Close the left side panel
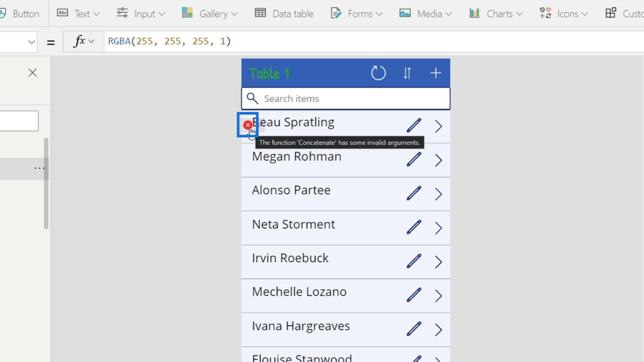The image size is (644, 362). click(x=33, y=73)
